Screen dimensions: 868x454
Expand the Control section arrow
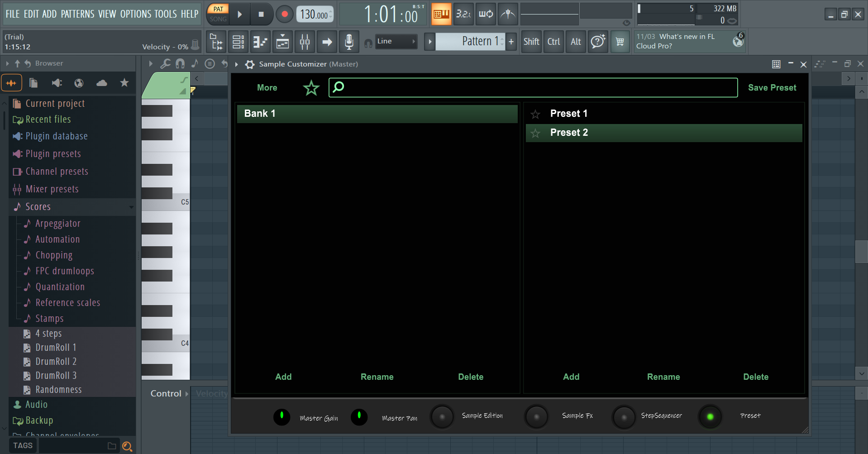tap(186, 393)
